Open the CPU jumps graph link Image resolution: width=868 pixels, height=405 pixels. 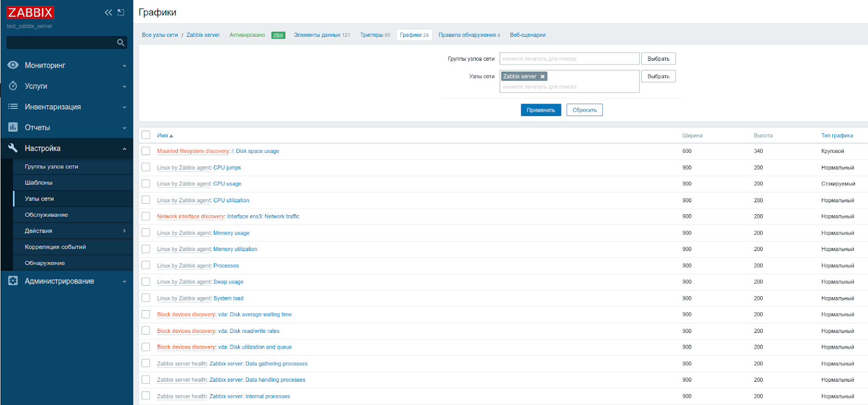coord(227,168)
